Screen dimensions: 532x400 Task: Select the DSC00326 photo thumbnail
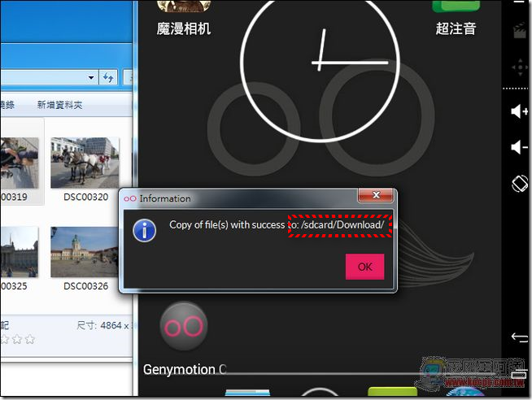click(x=85, y=253)
